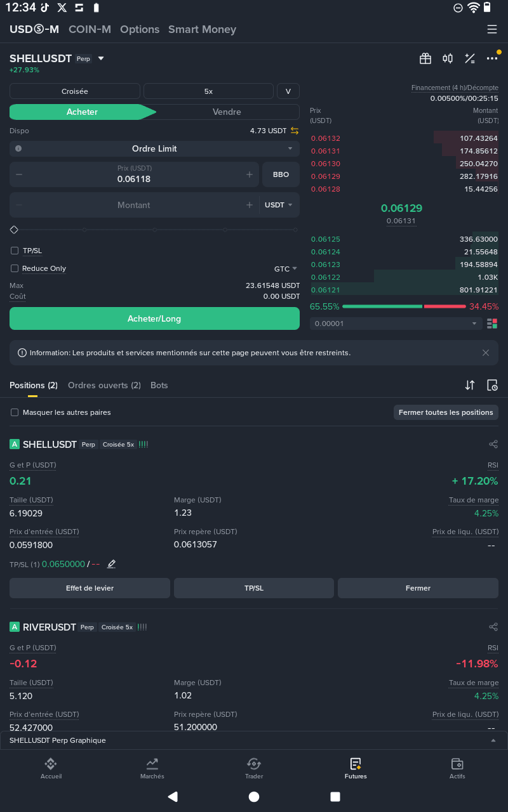The width and height of the screenshot is (508, 812).
Task: Open the candlestick chart icon
Action: coord(448,58)
